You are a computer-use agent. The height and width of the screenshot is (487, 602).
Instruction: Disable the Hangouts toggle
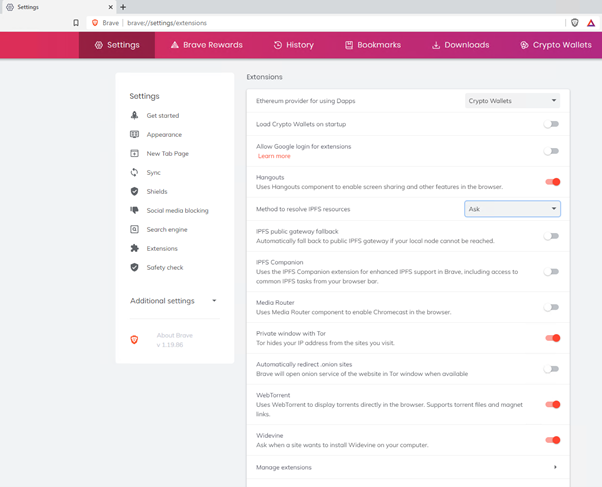[551, 182]
